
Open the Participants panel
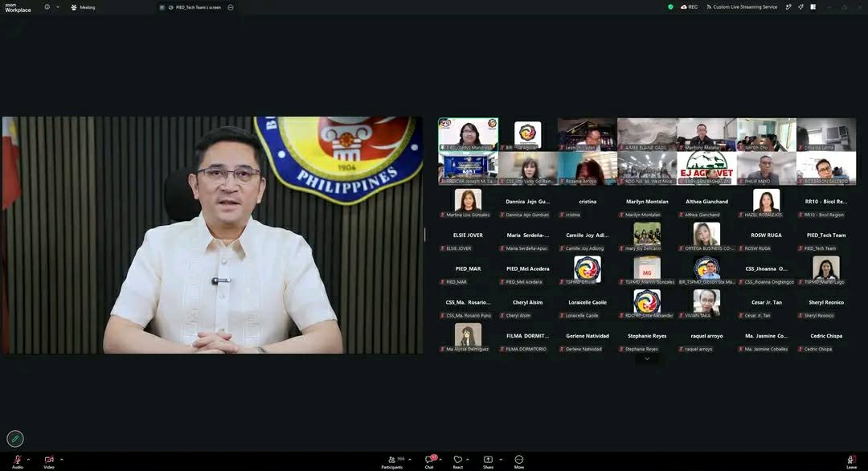point(393,462)
